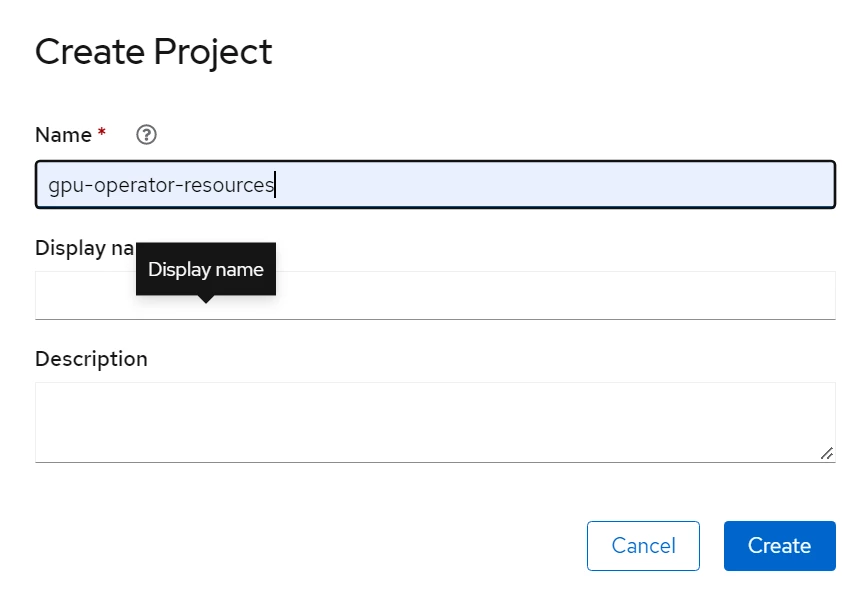The width and height of the screenshot is (868, 595).
Task: Click the help icon beside Name
Action: (147, 135)
